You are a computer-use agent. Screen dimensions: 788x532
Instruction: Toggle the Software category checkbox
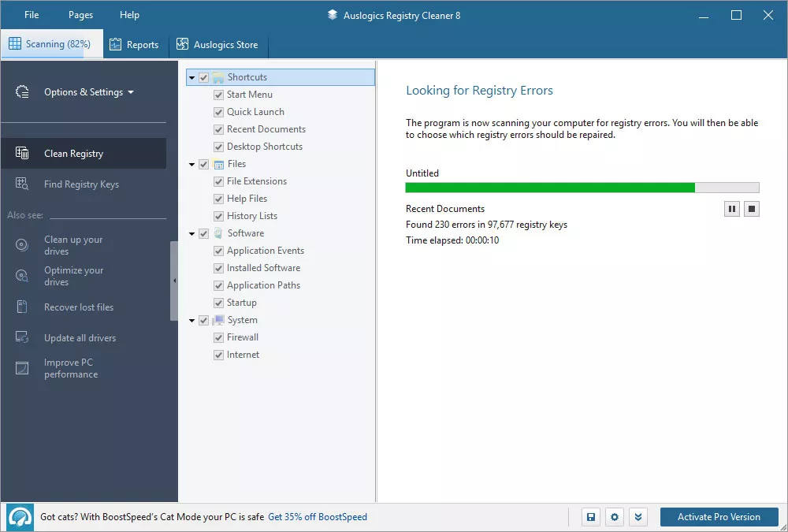[x=203, y=233]
